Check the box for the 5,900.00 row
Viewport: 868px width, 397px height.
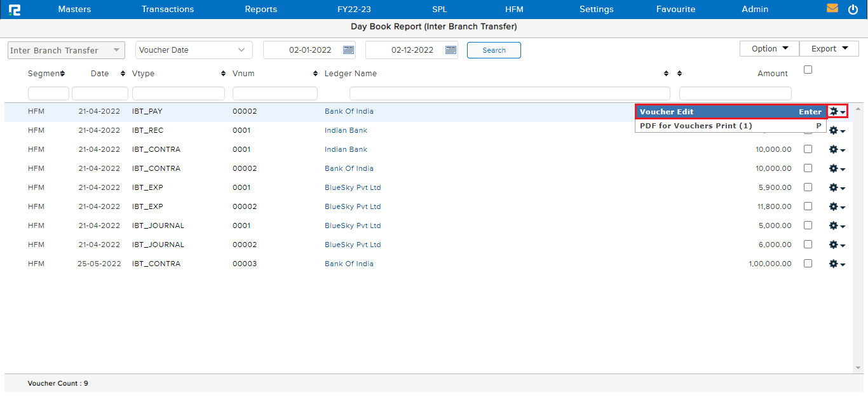coord(808,187)
